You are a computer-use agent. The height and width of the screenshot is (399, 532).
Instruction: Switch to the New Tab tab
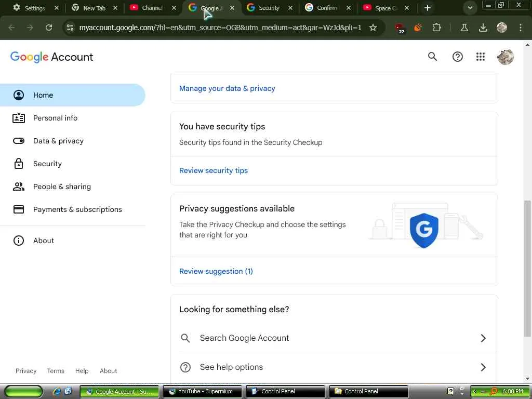click(x=95, y=8)
